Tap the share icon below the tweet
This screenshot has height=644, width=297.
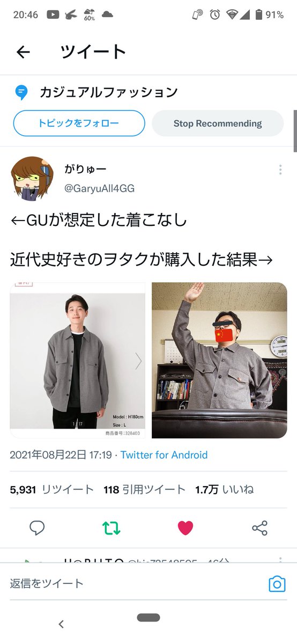coord(259,528)
